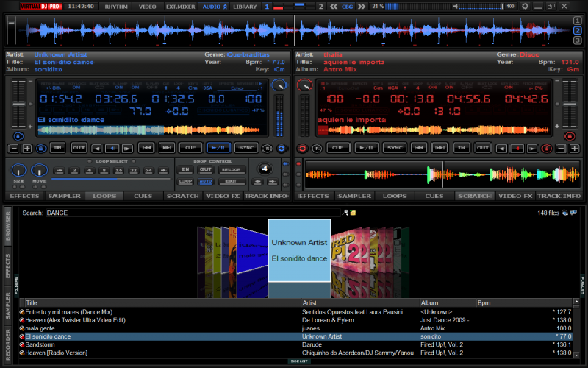This screenshot has width=588, height=368.
Task: Click the right deck R reverse button
Action: [x=317, y=149]
